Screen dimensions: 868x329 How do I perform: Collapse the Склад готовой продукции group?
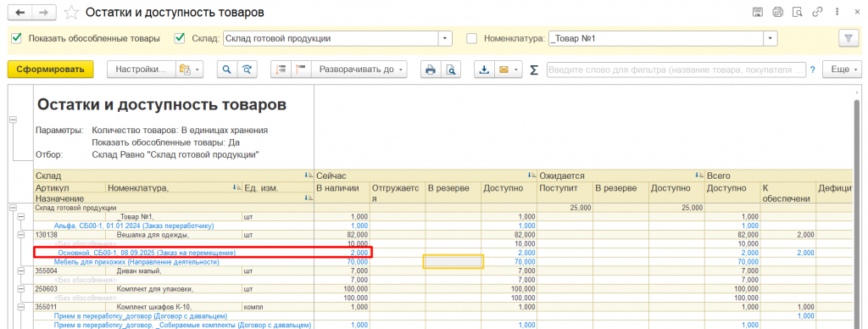tap(13, 208)
